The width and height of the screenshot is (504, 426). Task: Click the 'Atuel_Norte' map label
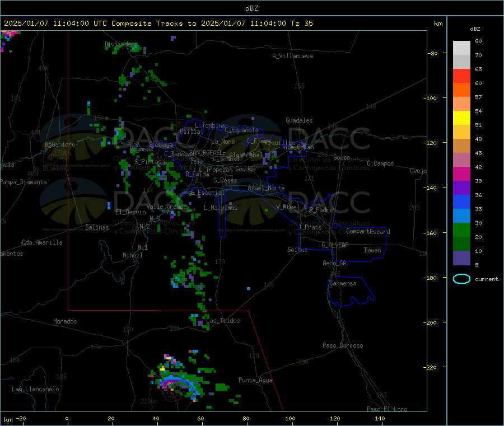pos(266,188)
